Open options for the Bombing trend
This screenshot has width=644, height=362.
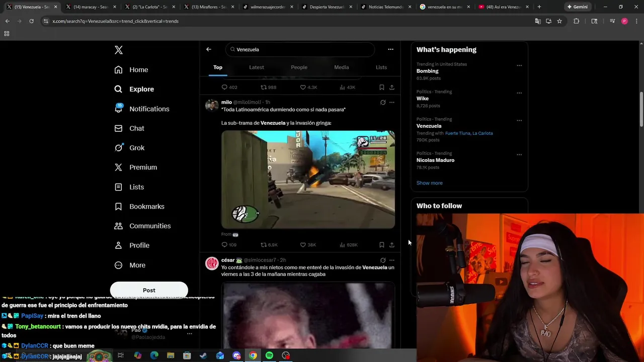pos(519,65)
